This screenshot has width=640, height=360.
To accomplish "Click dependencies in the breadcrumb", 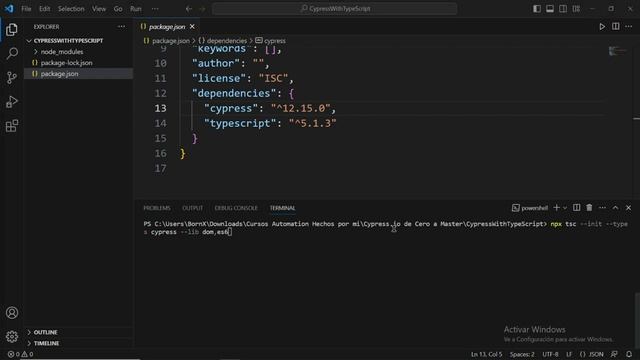I will click(x=227, y=41).
